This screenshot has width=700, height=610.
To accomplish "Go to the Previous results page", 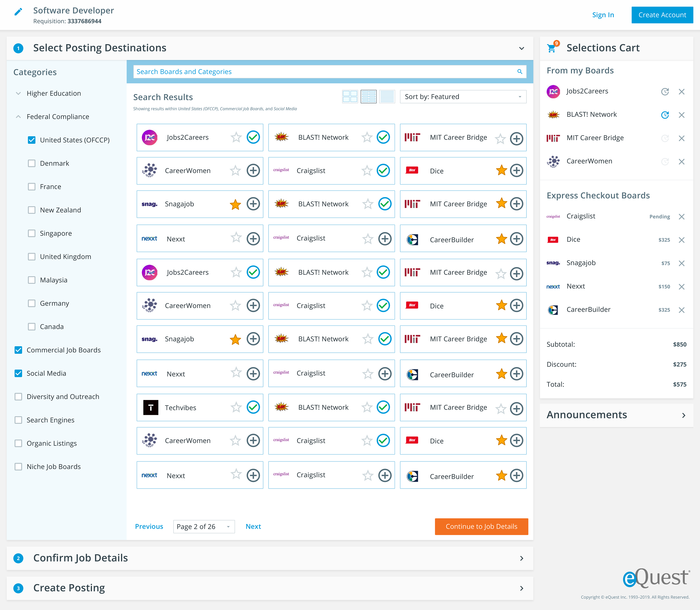I will click(x=149, y=526).
